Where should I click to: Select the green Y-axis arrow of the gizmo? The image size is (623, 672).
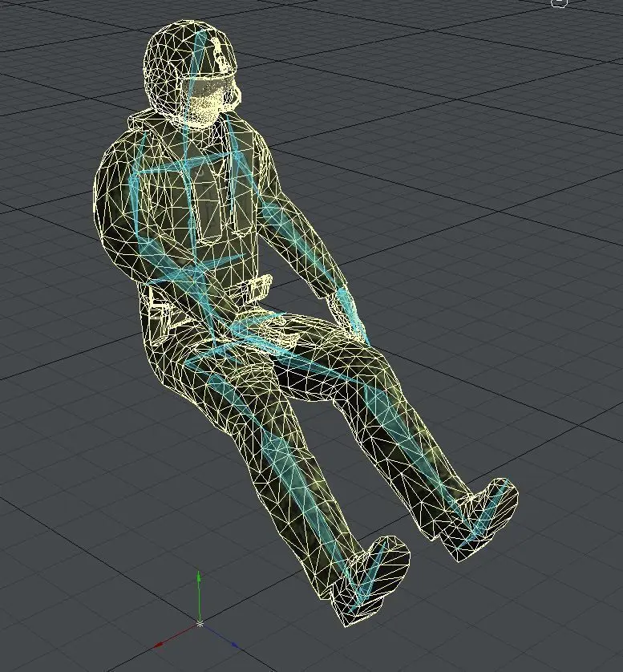click(198, 596)
